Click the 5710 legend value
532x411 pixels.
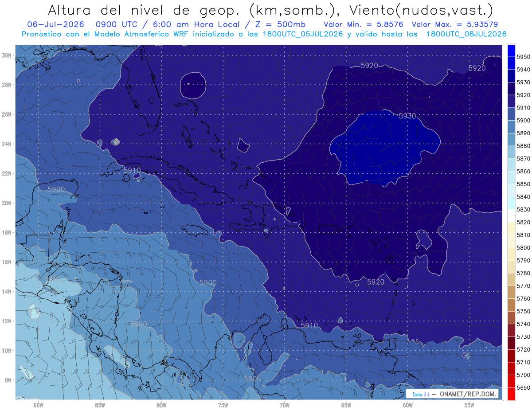(x=523, y=362)
